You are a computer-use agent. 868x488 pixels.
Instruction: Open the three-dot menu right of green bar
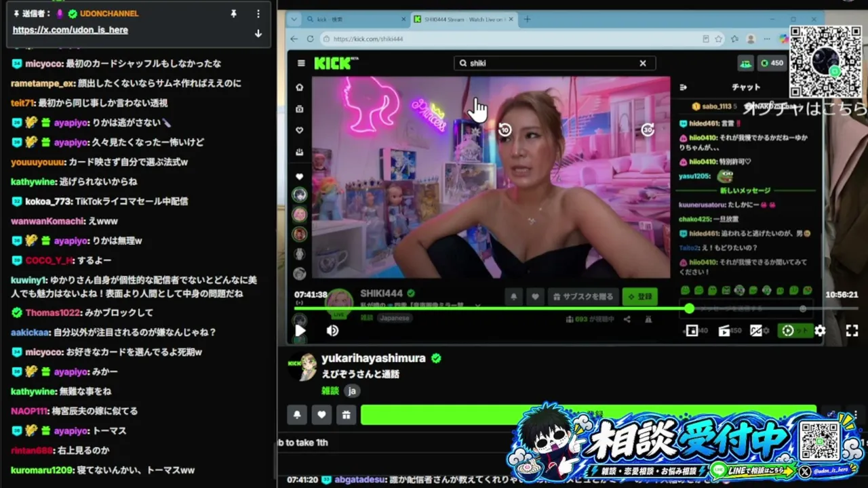coord(856,414)
